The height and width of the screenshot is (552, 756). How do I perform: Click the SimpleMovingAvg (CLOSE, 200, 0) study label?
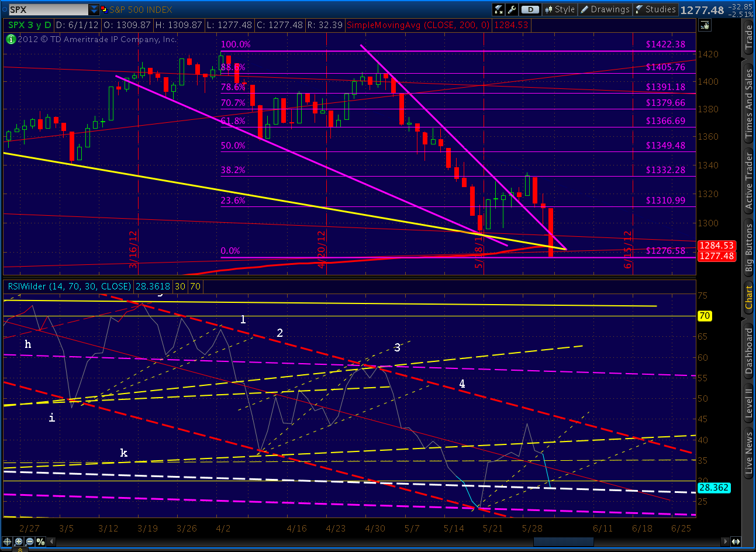tap(419, 25)
